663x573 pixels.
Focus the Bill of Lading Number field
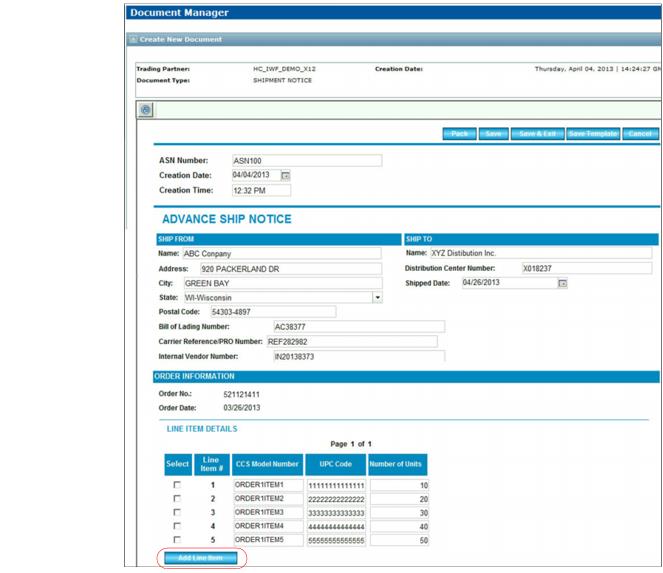(x=358, y=326)
